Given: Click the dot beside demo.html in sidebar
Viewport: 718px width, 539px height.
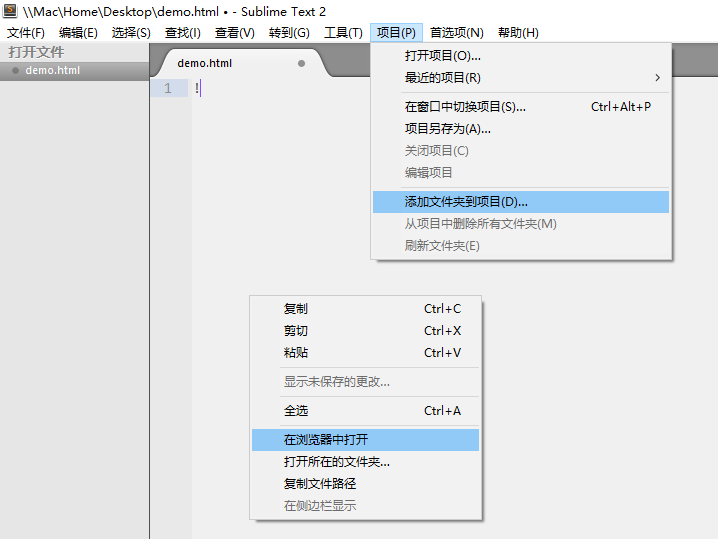Looking at the screenshot, I should (x=15, y=71).
